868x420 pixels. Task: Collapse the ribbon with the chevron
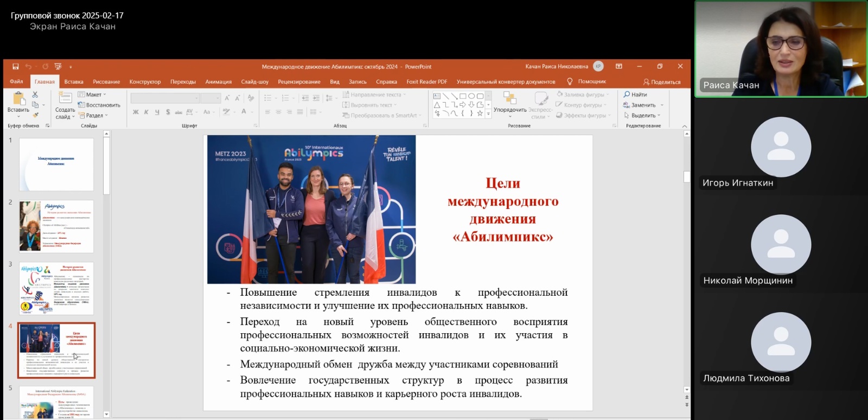click(x=684, y=126)
